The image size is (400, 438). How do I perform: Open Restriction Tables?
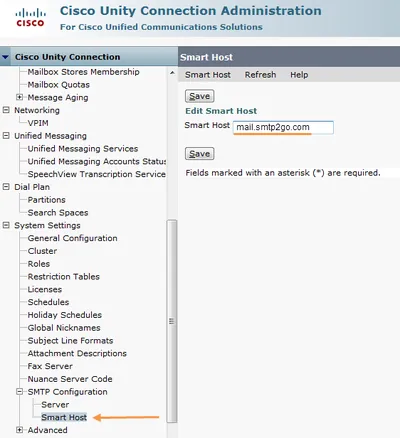point(64,276)
